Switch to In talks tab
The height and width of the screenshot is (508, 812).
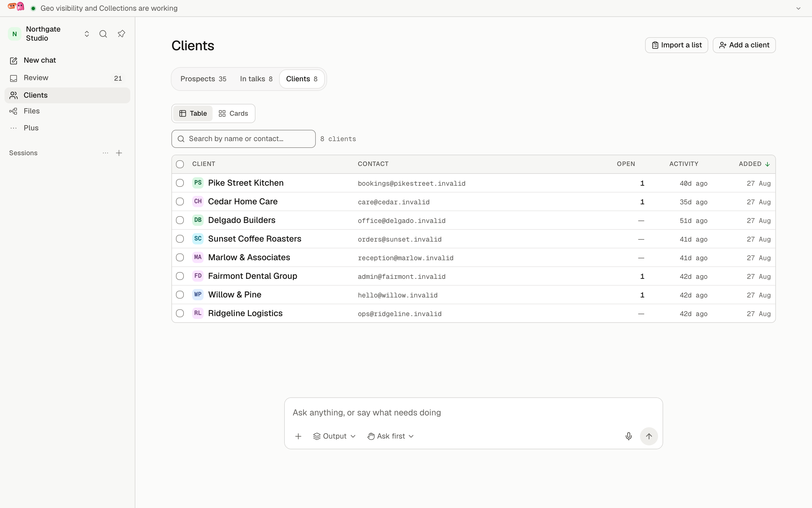pyautogui.click(x=256, y=79)
